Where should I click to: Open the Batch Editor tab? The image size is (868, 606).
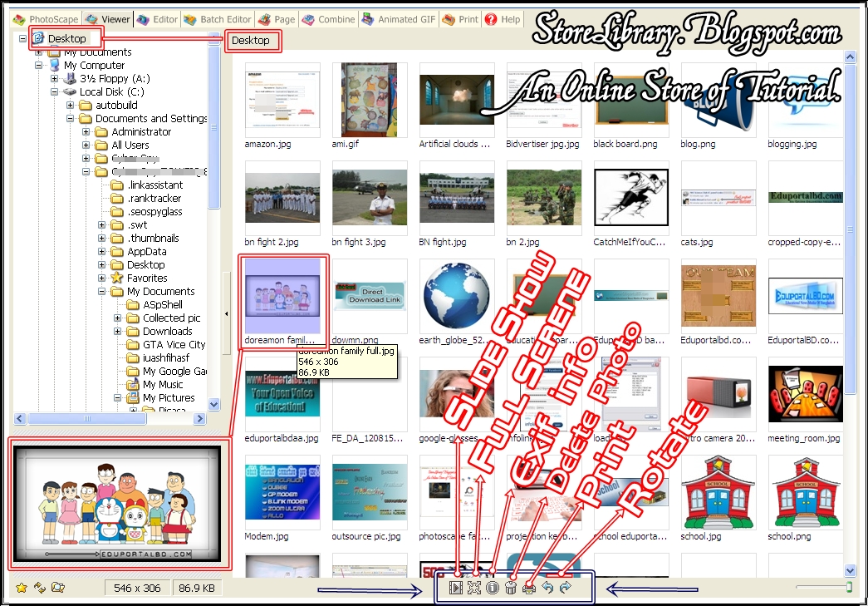[218, 19]
